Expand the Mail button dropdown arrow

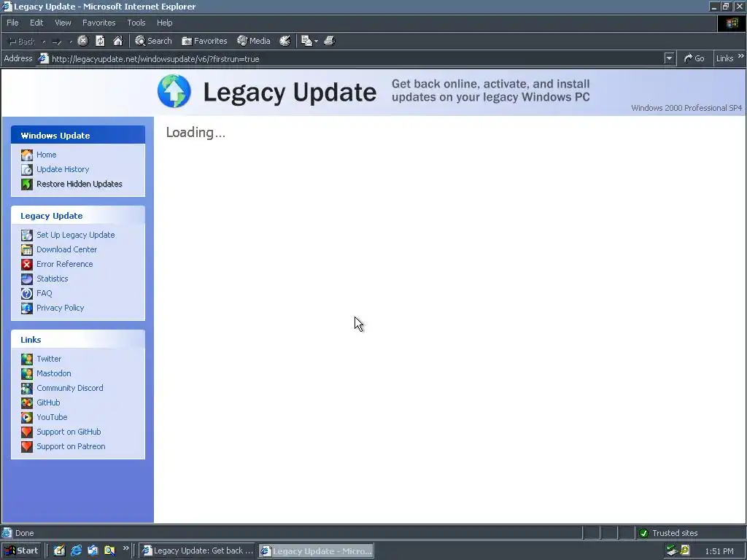(317, 42)
